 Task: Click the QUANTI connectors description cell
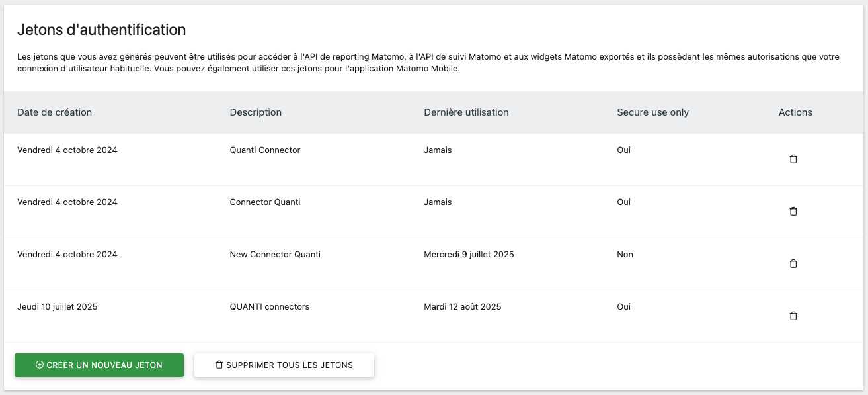coord(269,307)
